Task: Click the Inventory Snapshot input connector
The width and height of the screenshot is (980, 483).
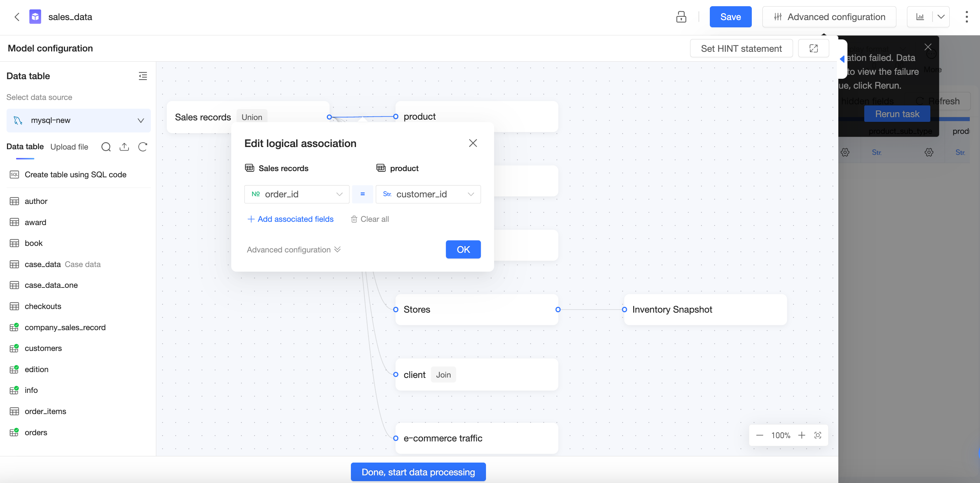Action: pos(624,310)
